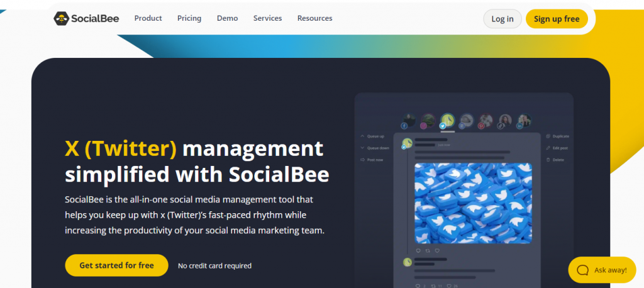Click the retweet icon under tweet image

[x=428, y=251]
